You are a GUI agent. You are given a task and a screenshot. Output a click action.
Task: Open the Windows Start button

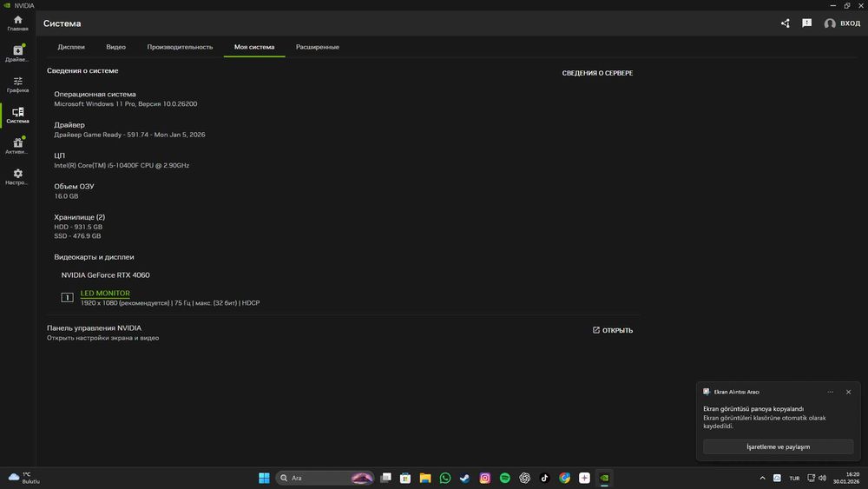point(264,478)
